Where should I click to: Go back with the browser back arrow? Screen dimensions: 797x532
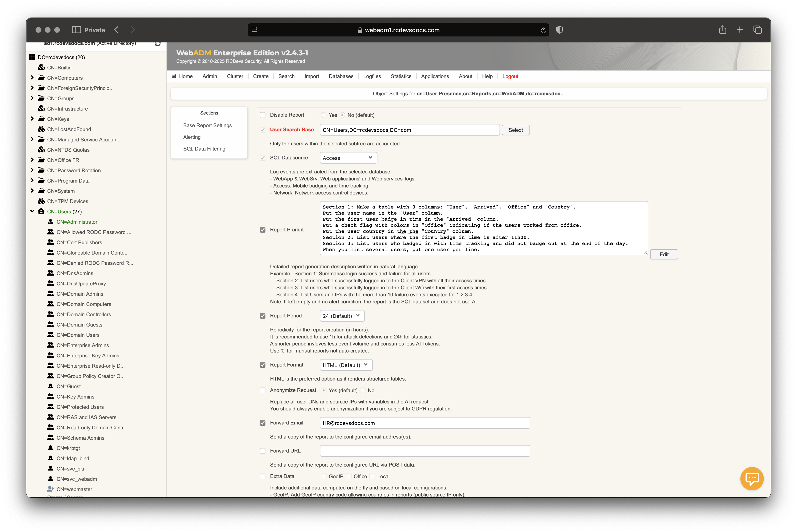coord(116,30)
